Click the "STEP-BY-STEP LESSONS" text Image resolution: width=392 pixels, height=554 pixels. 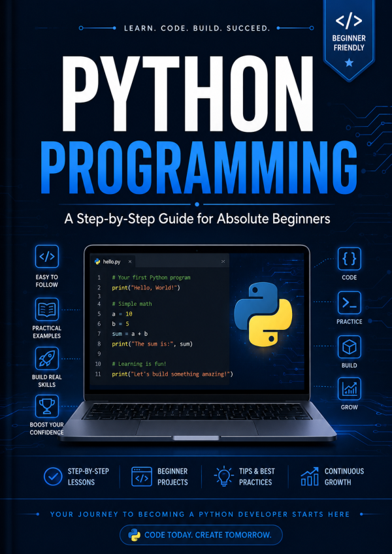tap(88, 477)
